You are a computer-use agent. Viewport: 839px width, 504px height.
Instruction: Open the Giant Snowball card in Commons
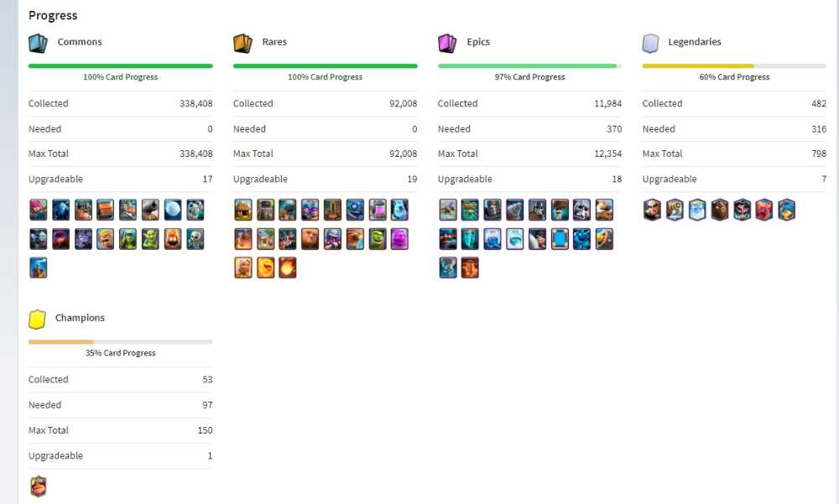(x=173, y=210)
